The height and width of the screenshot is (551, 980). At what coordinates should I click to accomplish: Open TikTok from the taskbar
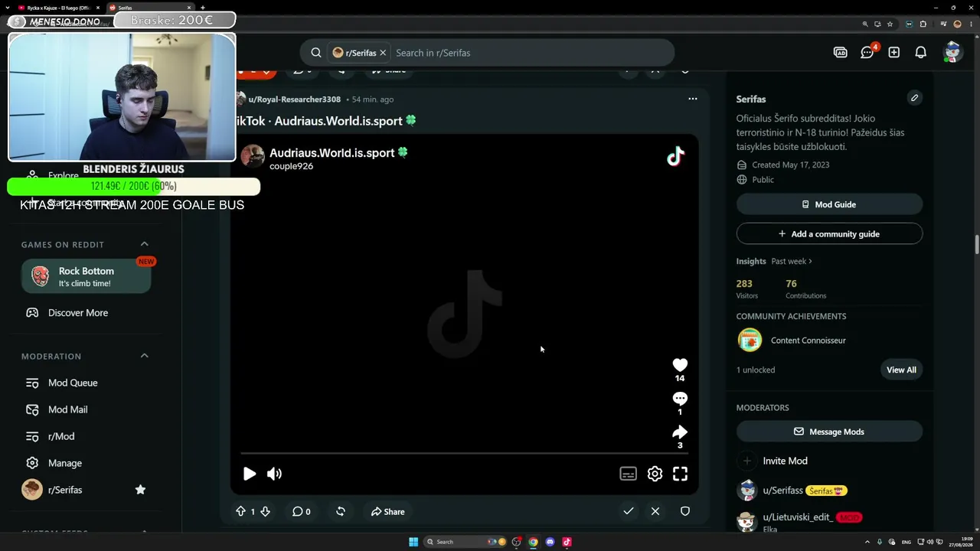(x=567, y=542)
